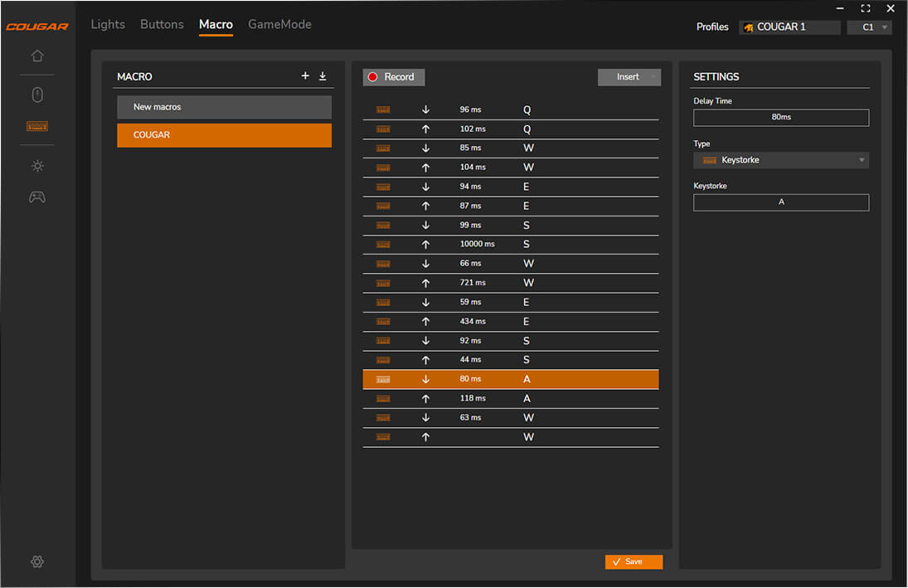Click the COUGAR logo
The height and width of the screenshot is (588, 908).
coord(37,27)
